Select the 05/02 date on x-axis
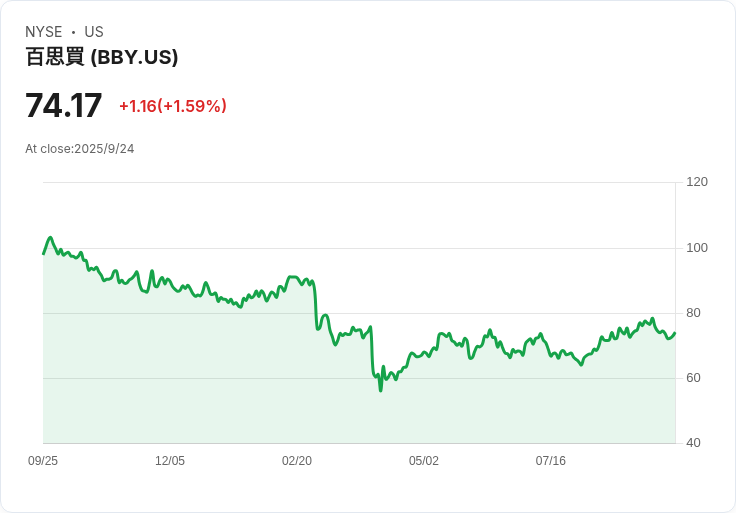This screenshot has width=736, height=513. [424, 461]
